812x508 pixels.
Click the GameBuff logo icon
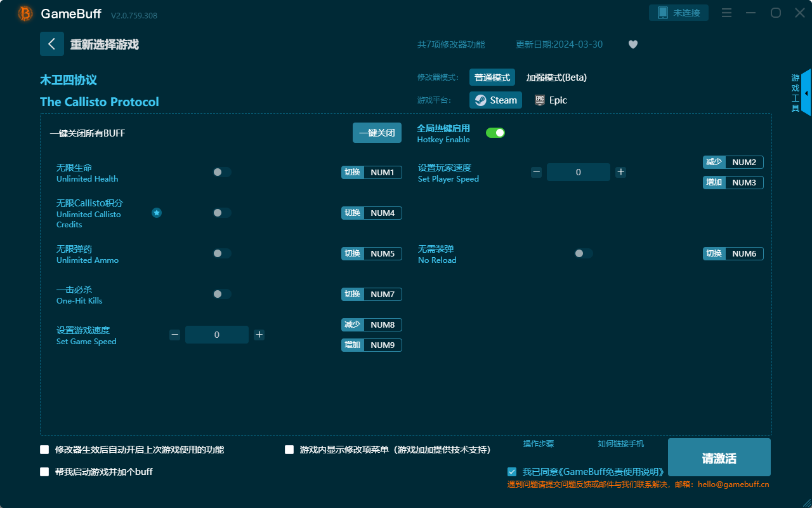(25, 13)
